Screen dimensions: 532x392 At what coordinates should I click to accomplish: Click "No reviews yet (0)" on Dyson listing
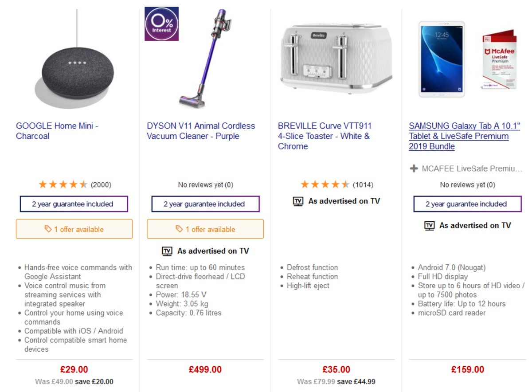(x=205, y=184)
